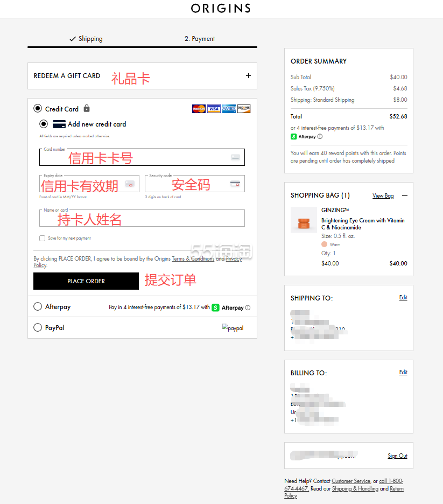Click the Visa card logo icon
The image size is (443, 504).
click(214, 109)
